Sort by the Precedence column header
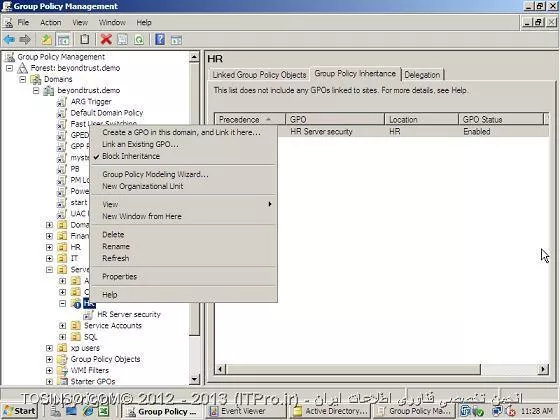Image resolution: width=560 pixels, height=420 pixels. (x=250, y=119)
